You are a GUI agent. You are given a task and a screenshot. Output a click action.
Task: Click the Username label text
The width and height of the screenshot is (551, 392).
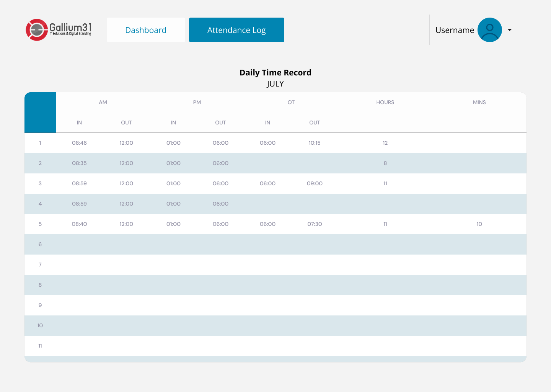[455, 30]
